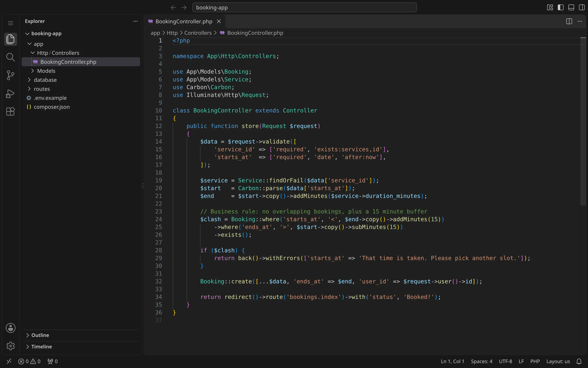Image resolution: width=588 pixels, height=368 pixels.
Task: Click the booking-app command center search box
Action: [304, 8]
